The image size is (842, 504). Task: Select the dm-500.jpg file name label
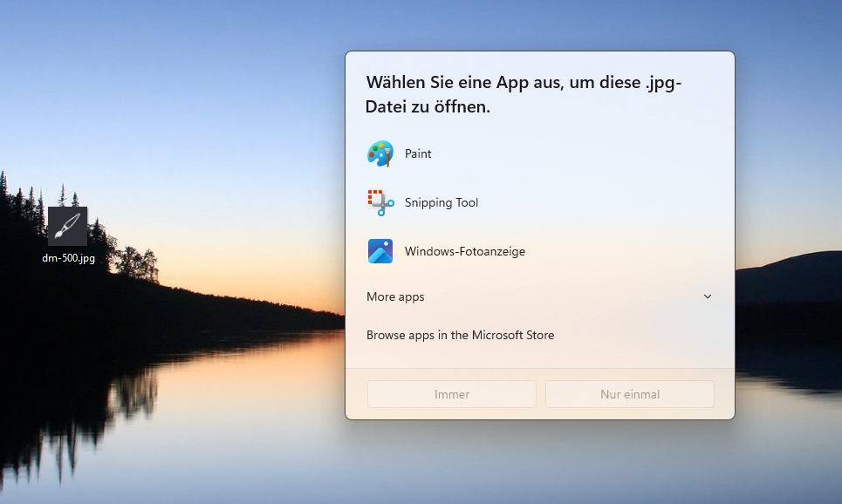tap(69, 258)
